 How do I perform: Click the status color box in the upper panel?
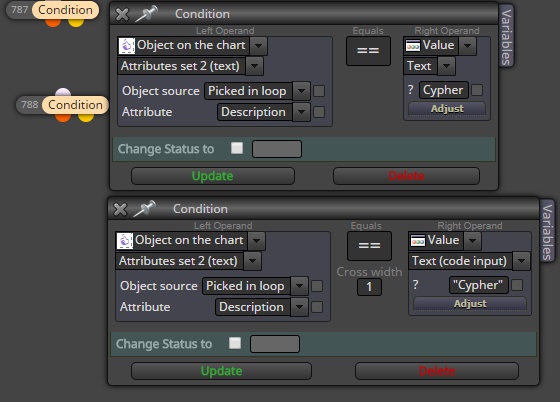277,149
